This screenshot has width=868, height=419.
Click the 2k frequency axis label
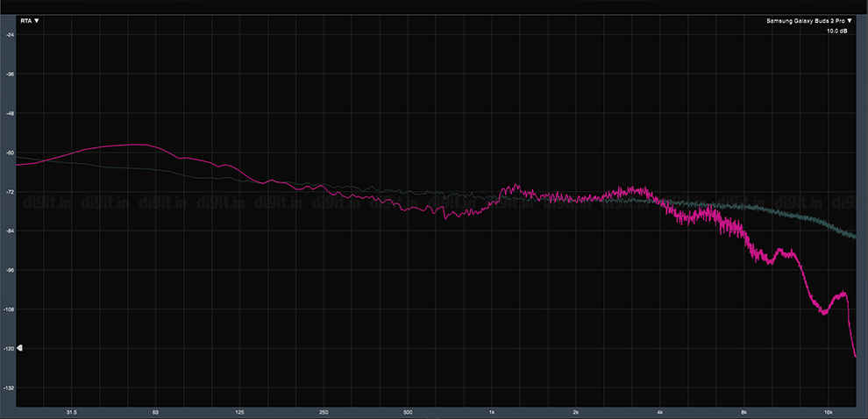coord(576,412)
